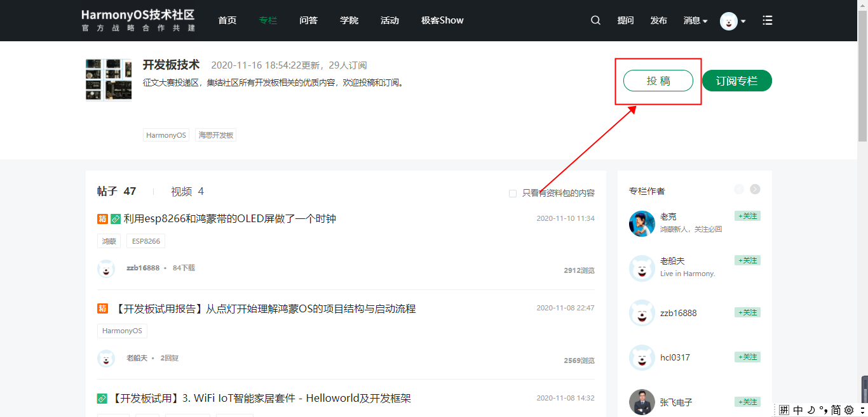Open post WiFi IoT智能家居套件 - Helloworld及开发框架
Image resolution: width=868 pixels, height=417 pixels.
point(261,399)
